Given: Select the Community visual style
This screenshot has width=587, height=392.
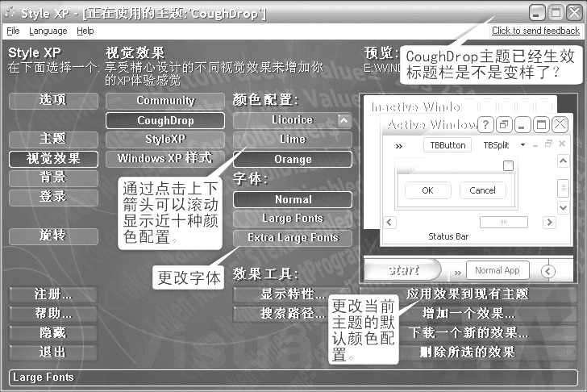Looking at the screenshot, I should click(x=165, y=100).
